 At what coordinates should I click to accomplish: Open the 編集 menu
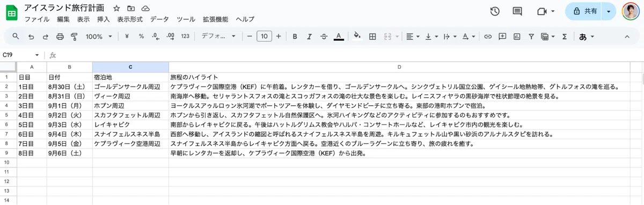click(x=63, y=19)
